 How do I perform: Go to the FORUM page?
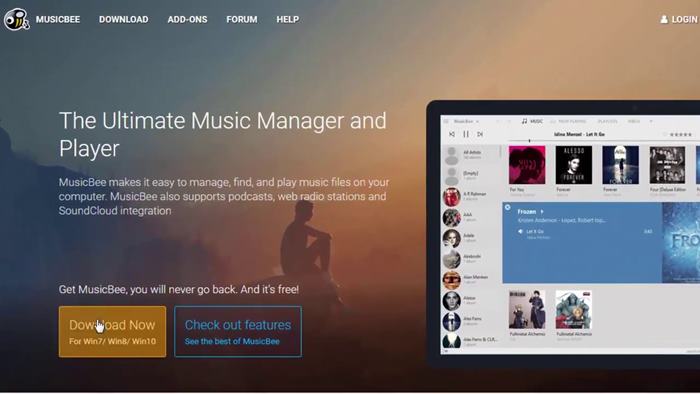click(x=242, y=20)
